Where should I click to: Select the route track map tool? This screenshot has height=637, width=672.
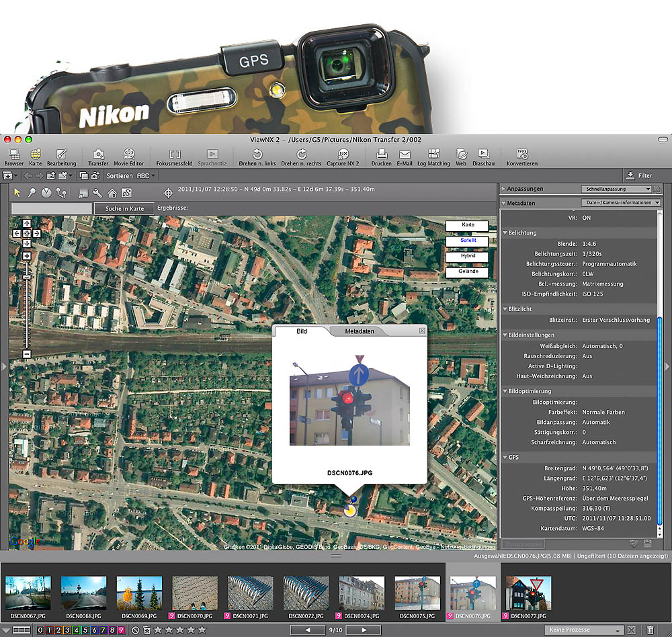(x=61, y=193)
